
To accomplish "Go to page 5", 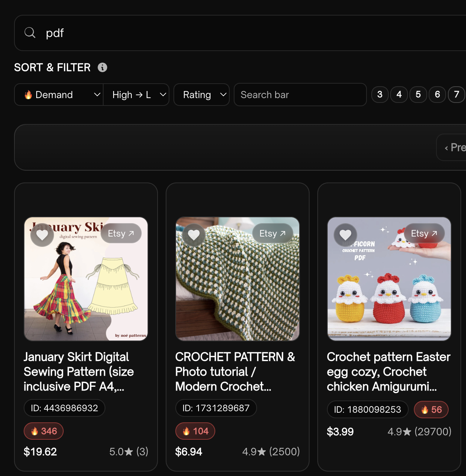I will (418, 95).
